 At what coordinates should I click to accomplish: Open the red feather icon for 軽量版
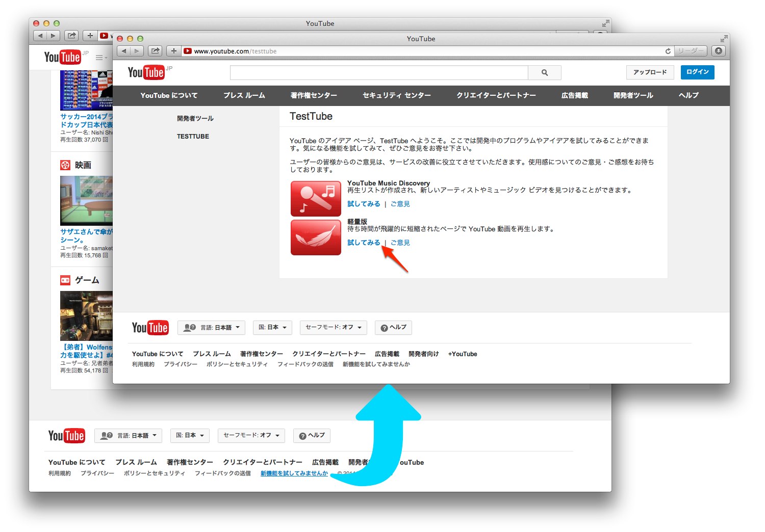pyautogui.click(x=316, y=237)
